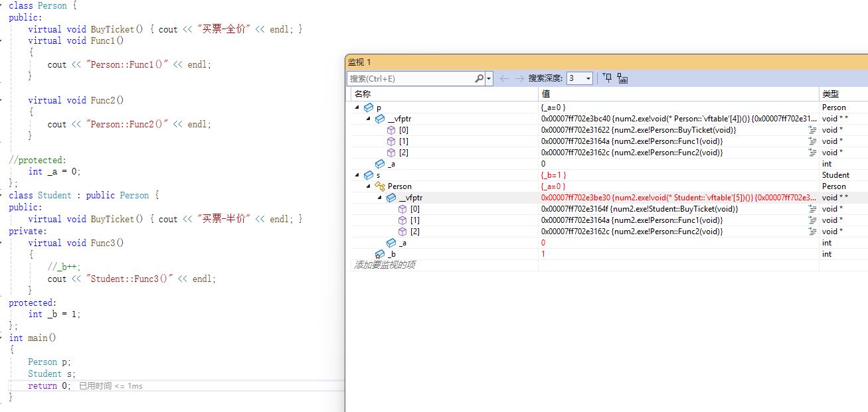Click the pointer icon of [0] under p's __vfptr
868x412 pixels.
tap(392, 130)
